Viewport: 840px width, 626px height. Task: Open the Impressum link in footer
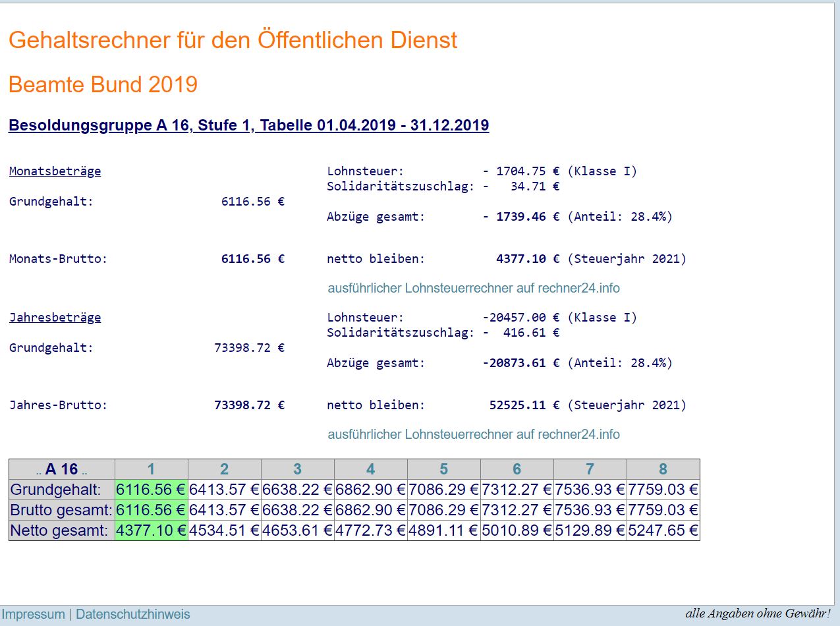34,614
